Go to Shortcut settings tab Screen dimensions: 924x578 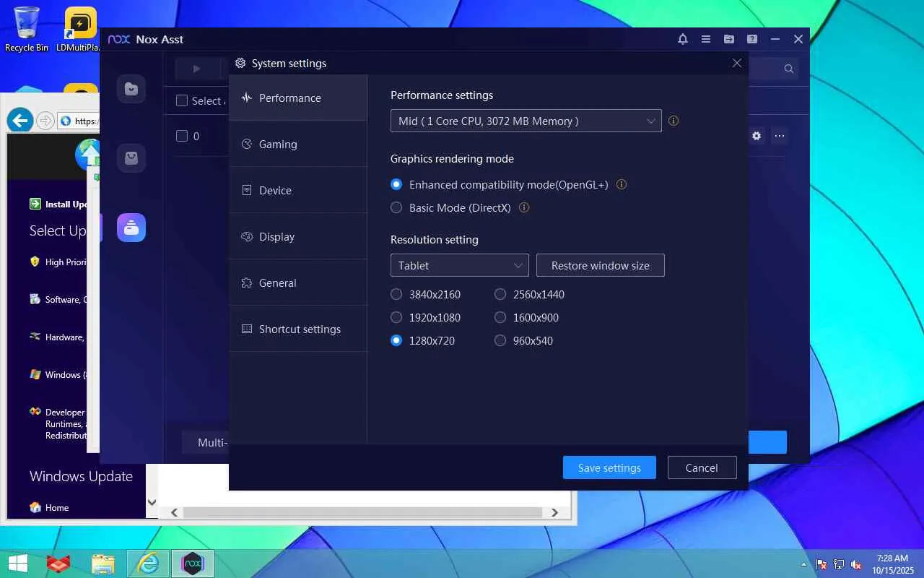298,329
